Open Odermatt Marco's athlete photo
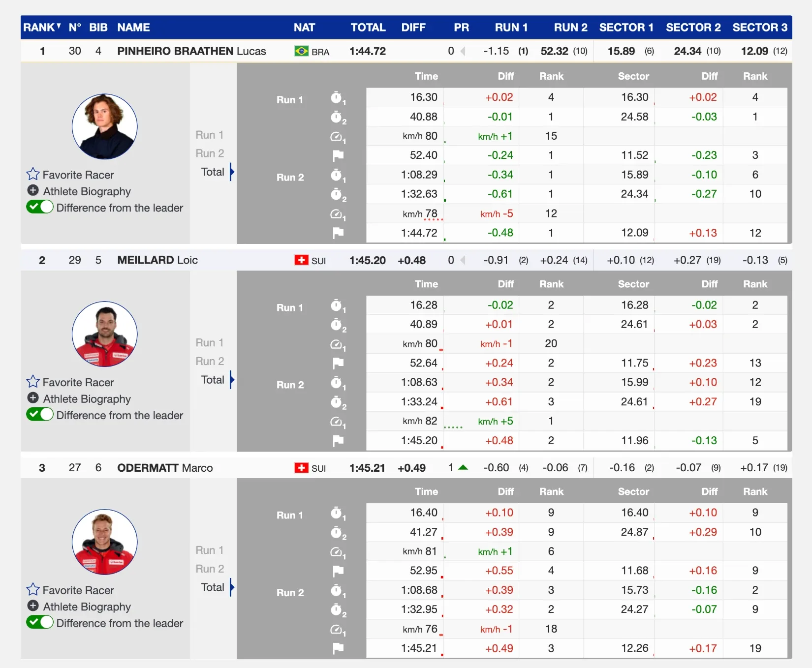The height and width of the screenshot is (668, 812). tap(105, 542)
